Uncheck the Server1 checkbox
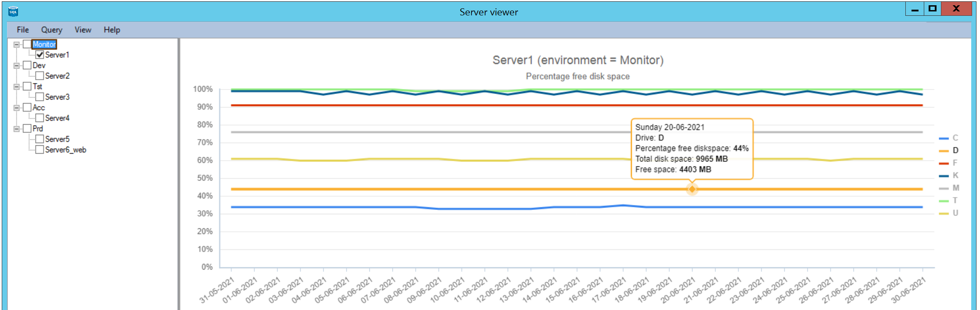 coord(40,55)
